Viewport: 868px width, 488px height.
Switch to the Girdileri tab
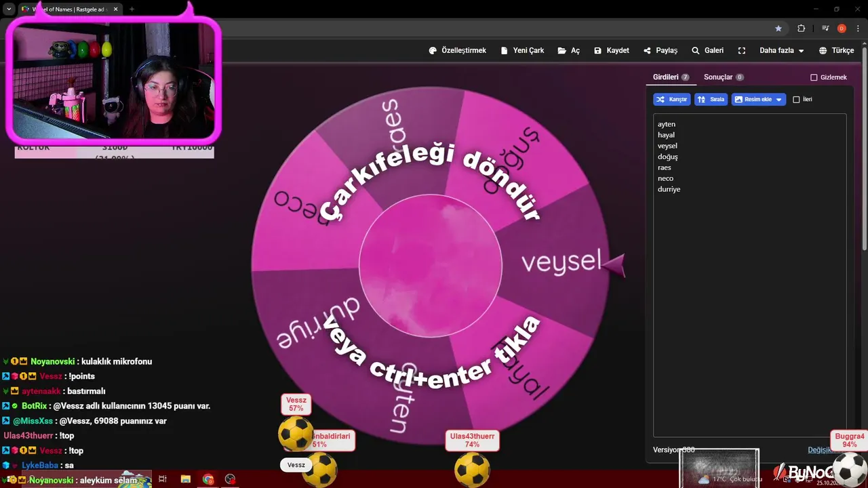pos(671,77)
